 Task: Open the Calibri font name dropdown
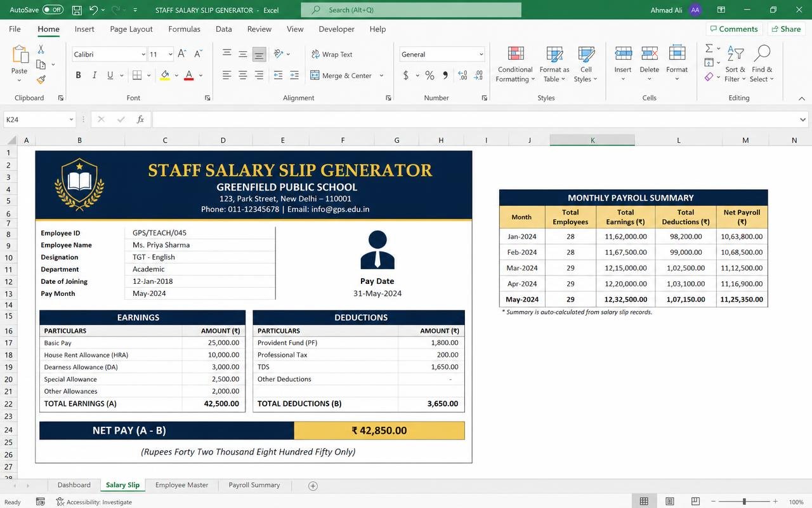click(x=143, y=55)
